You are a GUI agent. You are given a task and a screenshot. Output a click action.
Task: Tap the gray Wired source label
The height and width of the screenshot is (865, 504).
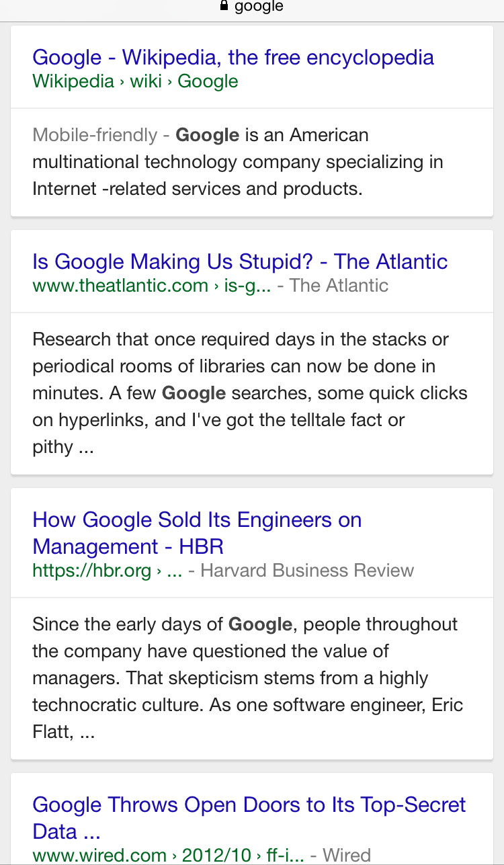tap(346, 855)
